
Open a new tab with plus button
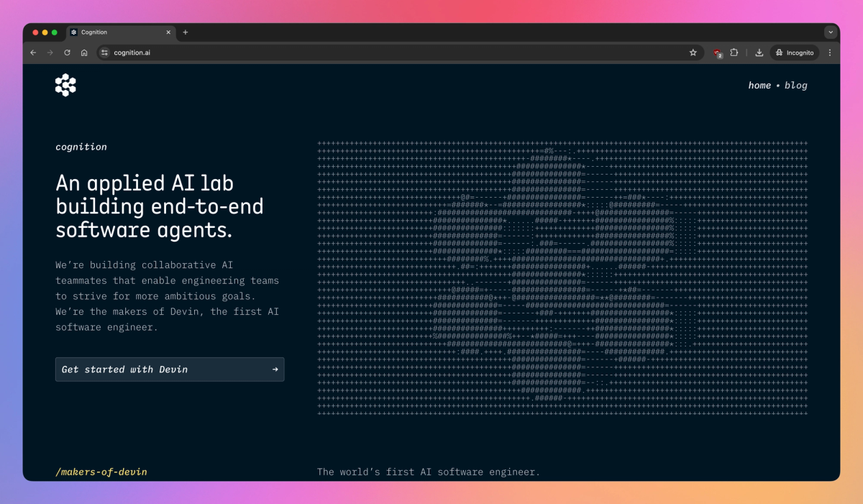pos(185,32)
